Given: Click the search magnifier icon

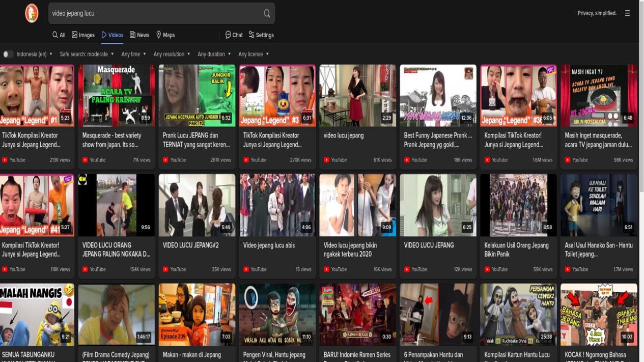Looking at the screenshot, I should click(267, 13).
